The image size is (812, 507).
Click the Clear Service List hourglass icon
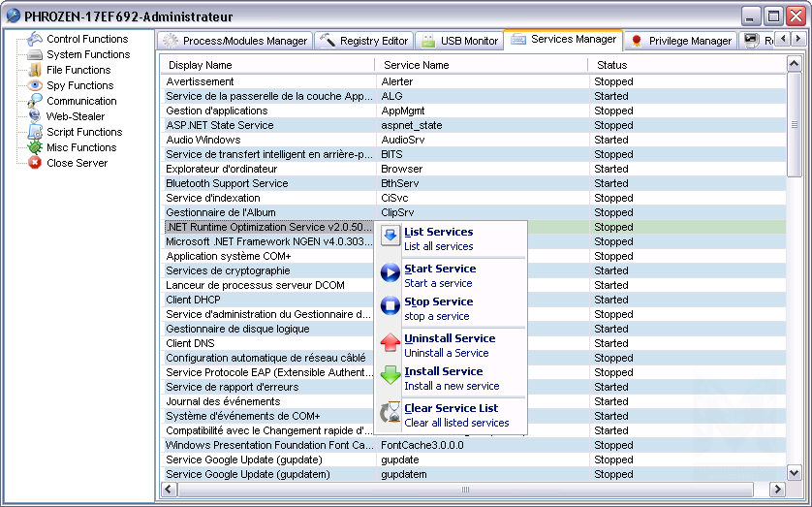(390, 414)
